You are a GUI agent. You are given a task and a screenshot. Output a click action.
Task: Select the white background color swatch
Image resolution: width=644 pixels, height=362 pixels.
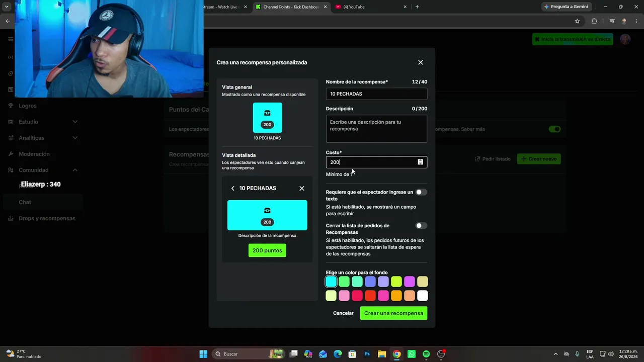[x=423, y=296]
